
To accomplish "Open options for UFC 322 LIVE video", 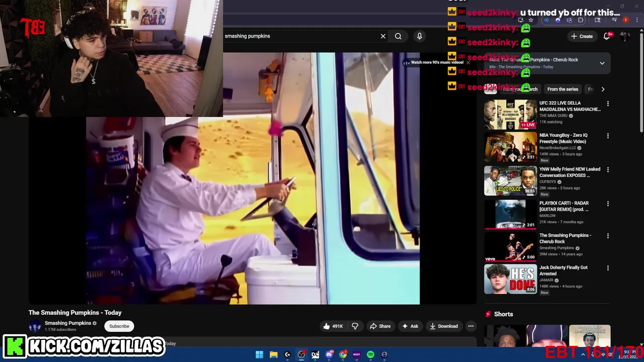I will coord(608,104).
